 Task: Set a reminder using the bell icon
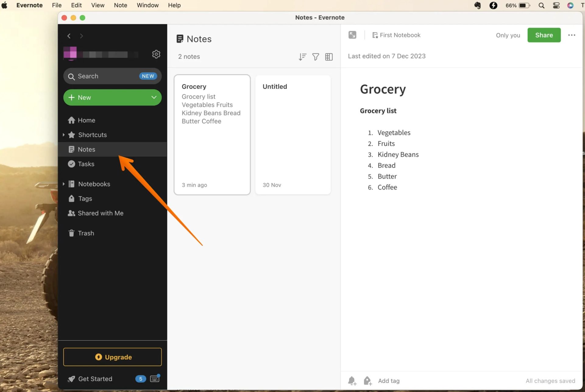pyautogui.click(x=352, y=380)
